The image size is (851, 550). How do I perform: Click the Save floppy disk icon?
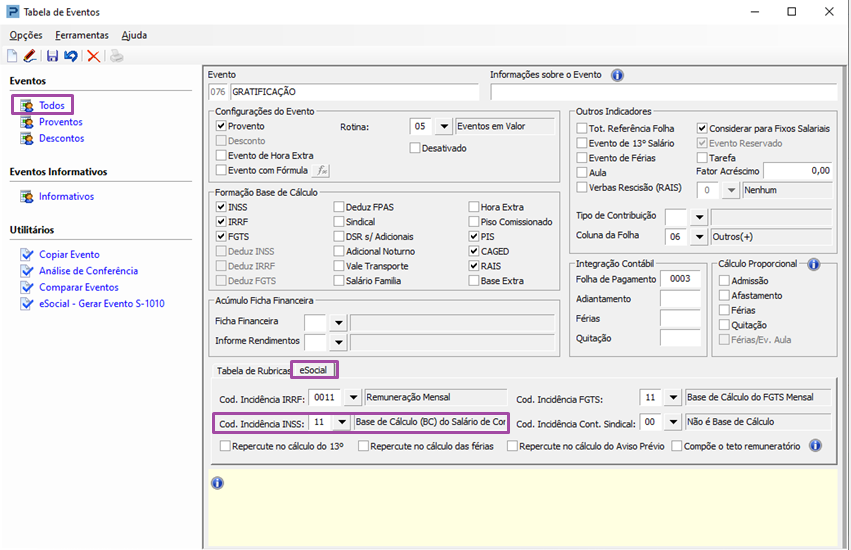point(53,56)
